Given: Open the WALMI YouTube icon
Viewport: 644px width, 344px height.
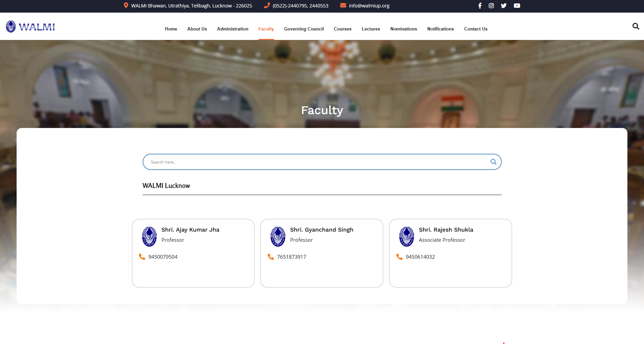Looking at the screenshot, I should click(x=517, y=6).
